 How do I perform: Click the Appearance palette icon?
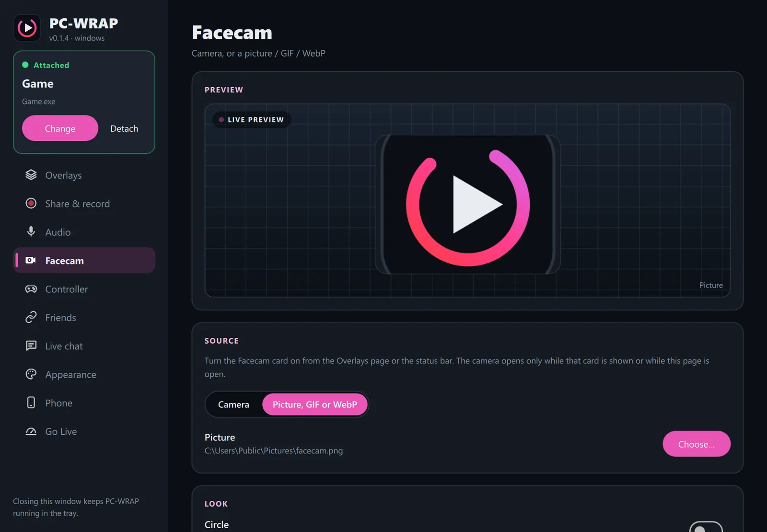tap(31, 374)
